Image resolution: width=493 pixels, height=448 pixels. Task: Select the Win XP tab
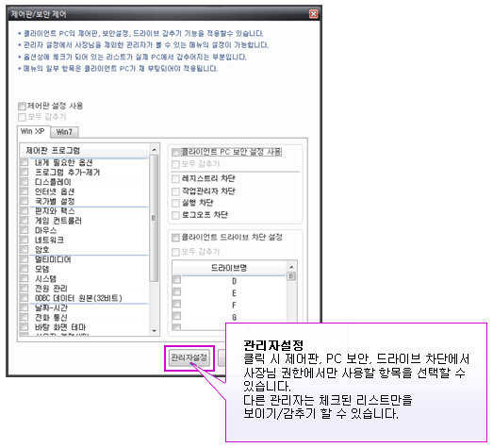click(x=33, y=131)
